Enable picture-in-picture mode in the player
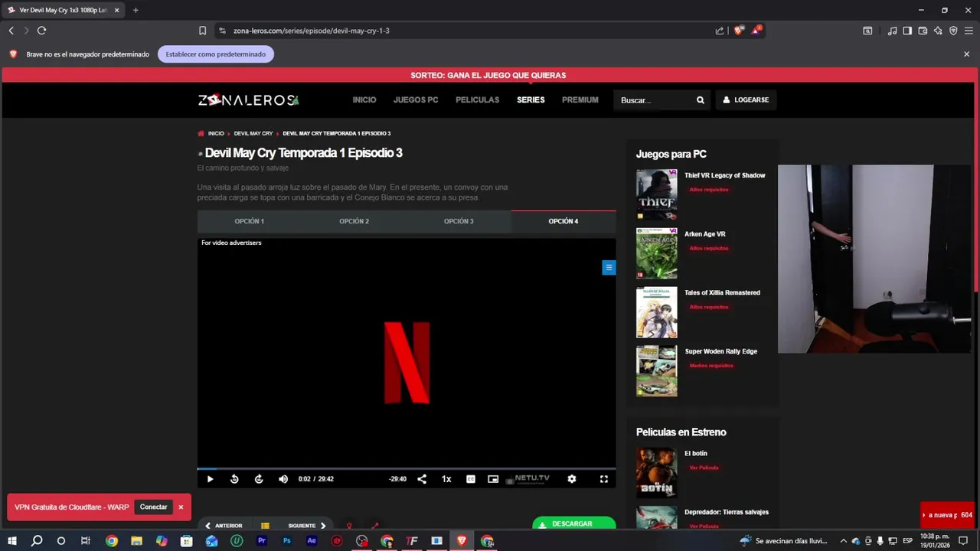This screenshot has height=551, width=980. click(493, 479)
